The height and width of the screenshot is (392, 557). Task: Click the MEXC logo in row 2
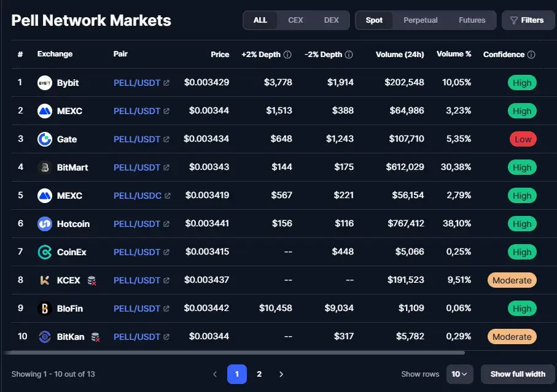45,111
